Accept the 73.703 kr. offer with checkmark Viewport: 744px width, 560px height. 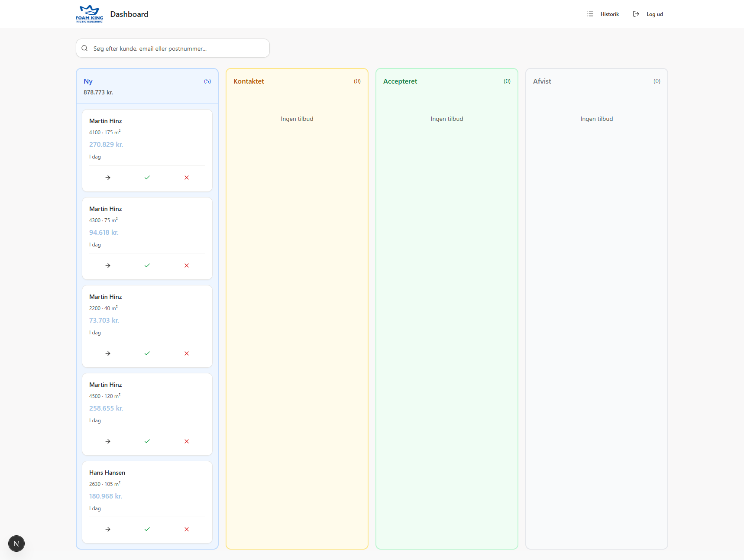[147, 353]
